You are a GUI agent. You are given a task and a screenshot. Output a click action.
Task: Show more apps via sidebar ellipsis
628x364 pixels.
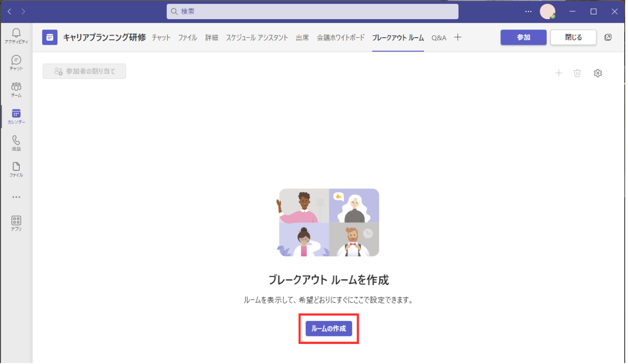(x=16, y=197)
